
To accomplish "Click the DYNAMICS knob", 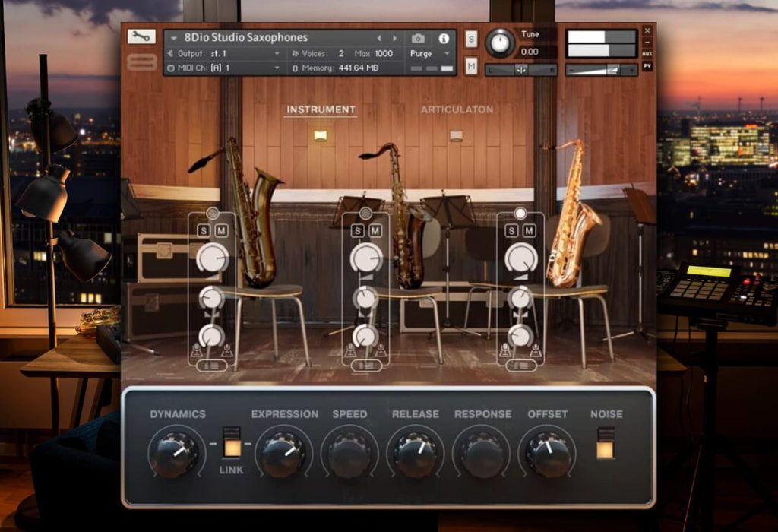I will (x=174, y=454).
